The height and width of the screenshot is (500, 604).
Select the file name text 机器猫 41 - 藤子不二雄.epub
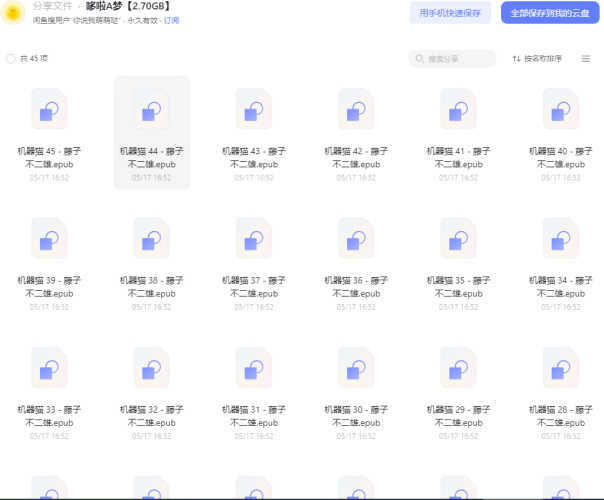[458, 158]
